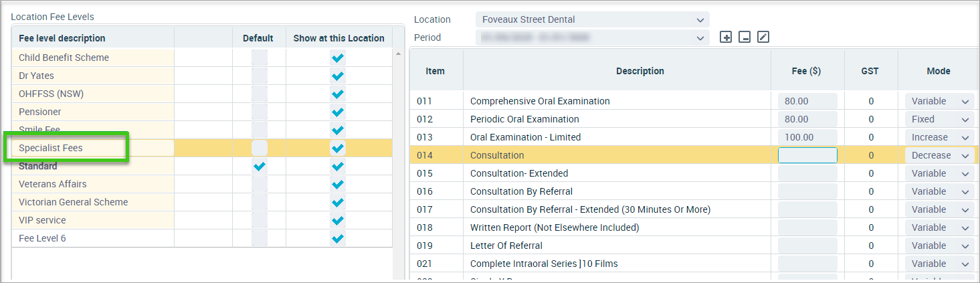Click Fee field for Consultation- Extended
Image resolution: width=980 pixels, height=283 pixels.
click(x=807, y=173)
